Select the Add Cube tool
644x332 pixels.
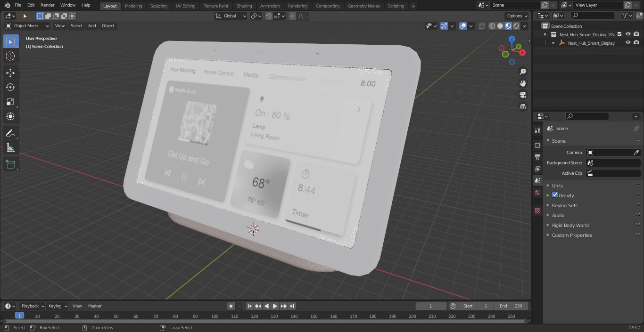tap(10, 164)
